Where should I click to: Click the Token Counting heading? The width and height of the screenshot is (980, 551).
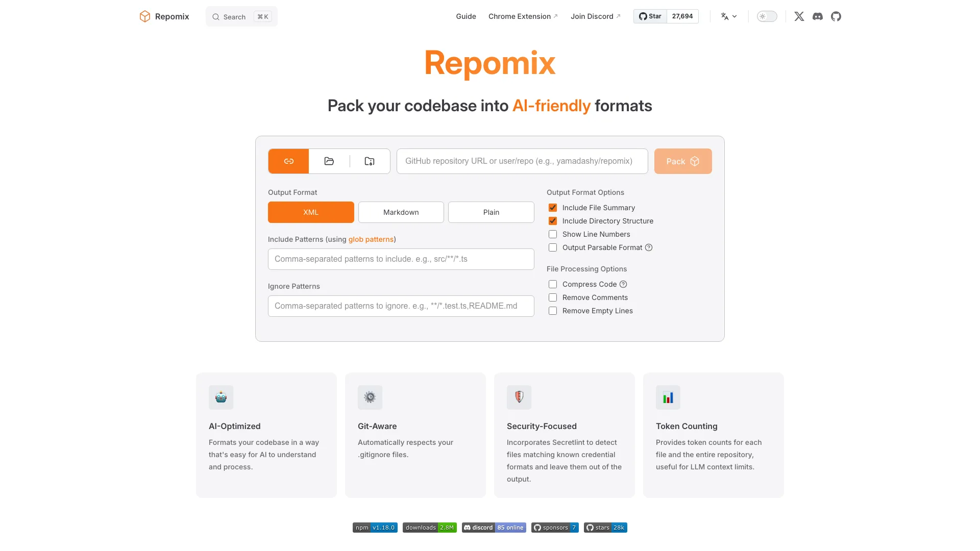pos(687,426)
